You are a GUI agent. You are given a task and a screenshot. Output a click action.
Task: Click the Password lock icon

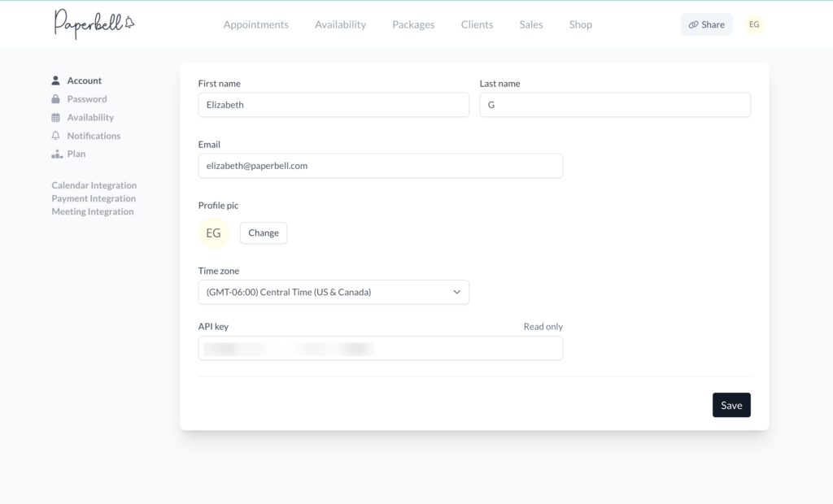click(56, 99)
